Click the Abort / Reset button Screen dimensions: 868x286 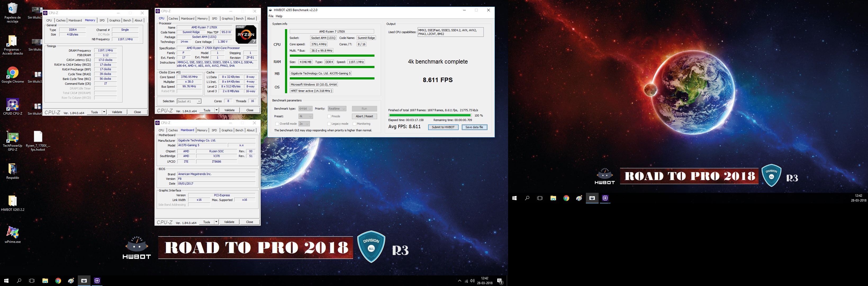tap(364, 116)
